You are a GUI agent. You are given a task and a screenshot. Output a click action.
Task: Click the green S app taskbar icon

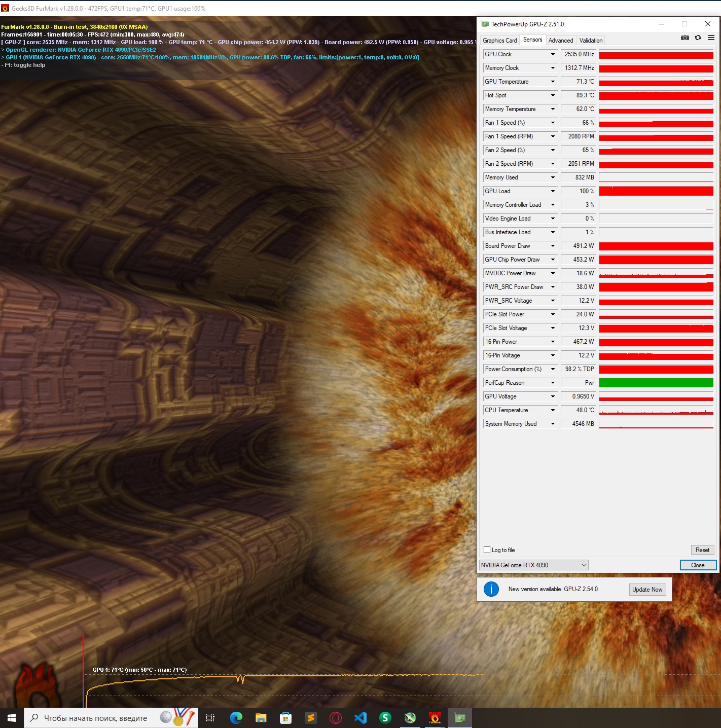click(x=385, y=718)
